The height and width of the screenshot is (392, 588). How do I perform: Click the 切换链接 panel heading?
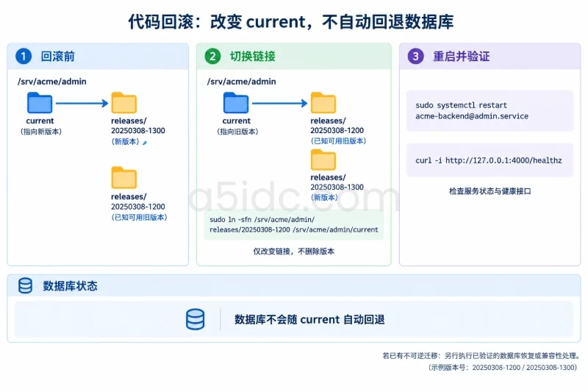point(253,57)
